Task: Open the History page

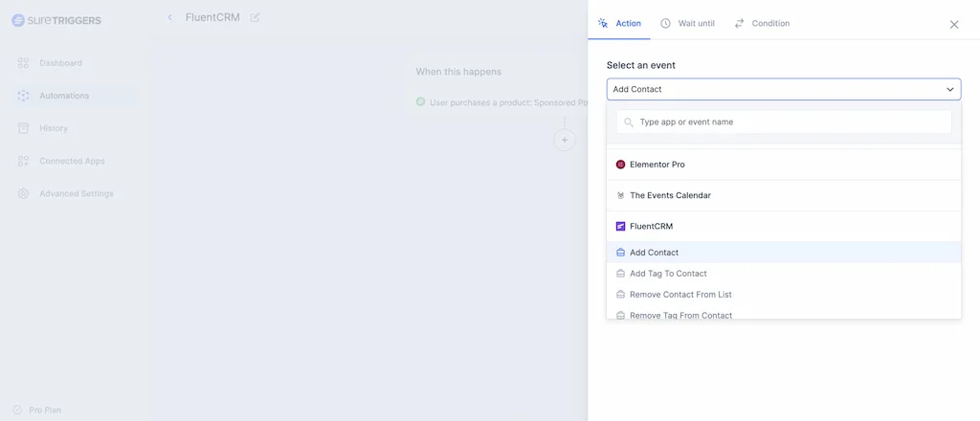Action: [54, 128]
